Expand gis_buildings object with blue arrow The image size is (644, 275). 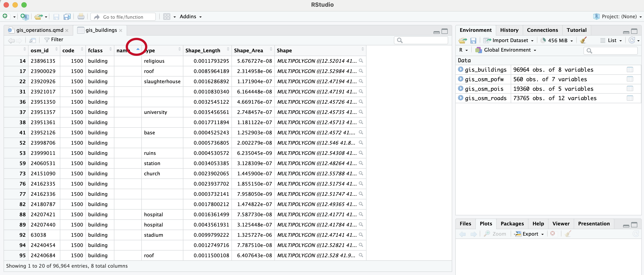tap(460, 69)
